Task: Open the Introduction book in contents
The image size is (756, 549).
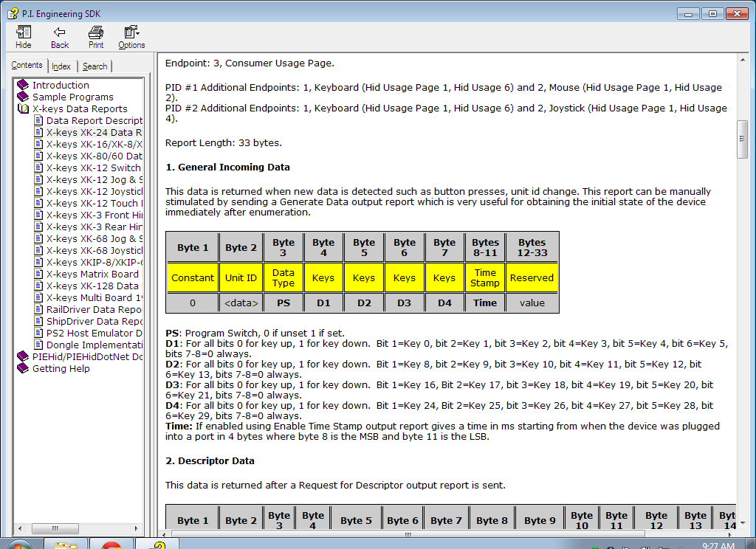Action: [61, 85]
